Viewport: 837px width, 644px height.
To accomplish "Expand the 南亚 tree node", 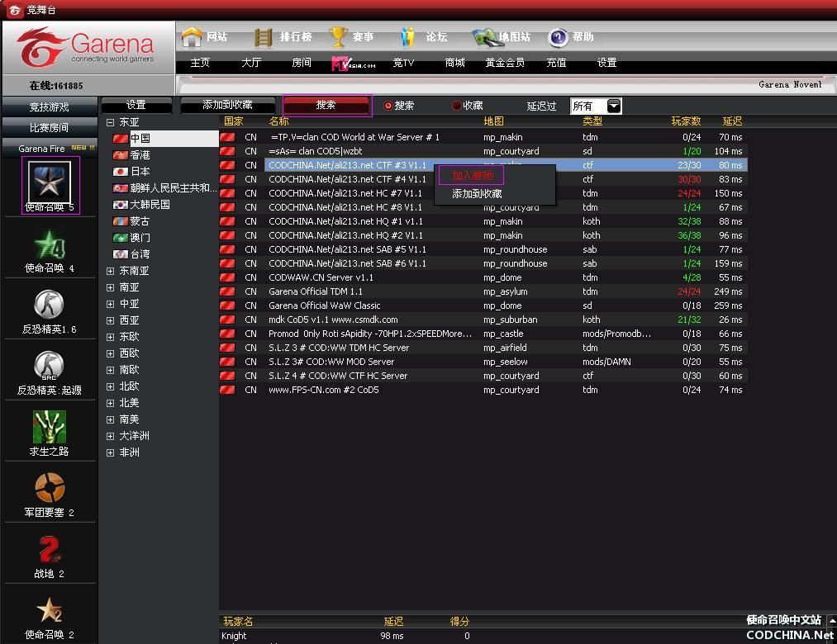I will (x=110, y=287).
